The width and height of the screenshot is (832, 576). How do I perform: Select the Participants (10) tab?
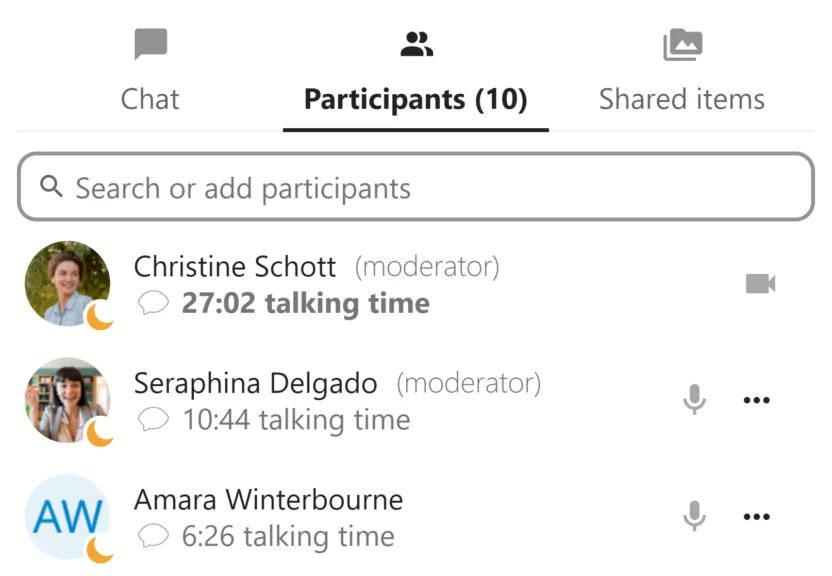click(415, 99)
